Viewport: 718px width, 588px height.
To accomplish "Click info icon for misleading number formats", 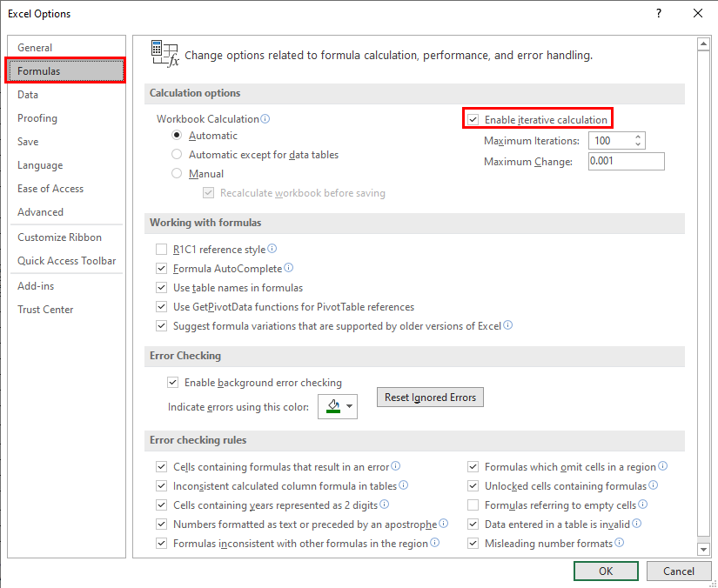I will [619, 542].
